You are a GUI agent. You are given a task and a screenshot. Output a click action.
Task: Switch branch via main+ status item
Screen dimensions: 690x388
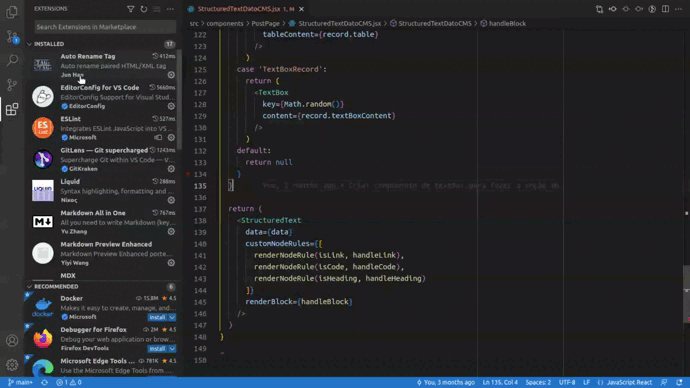pos(20,382)
